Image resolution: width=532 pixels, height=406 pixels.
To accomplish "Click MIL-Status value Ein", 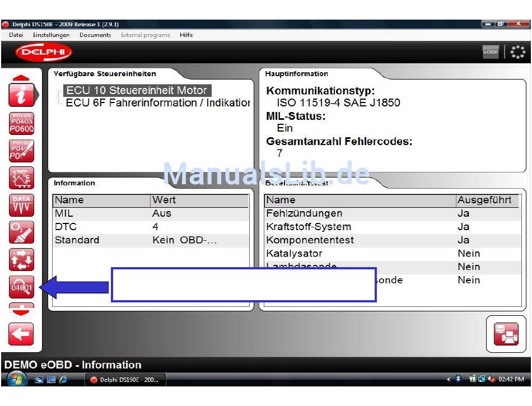I will (284, 128).
